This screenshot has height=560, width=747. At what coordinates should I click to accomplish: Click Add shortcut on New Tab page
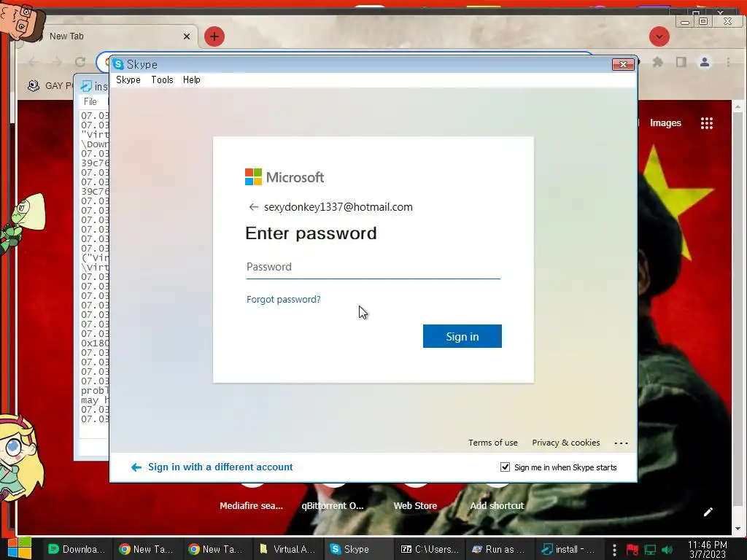[x=497, y=506]
